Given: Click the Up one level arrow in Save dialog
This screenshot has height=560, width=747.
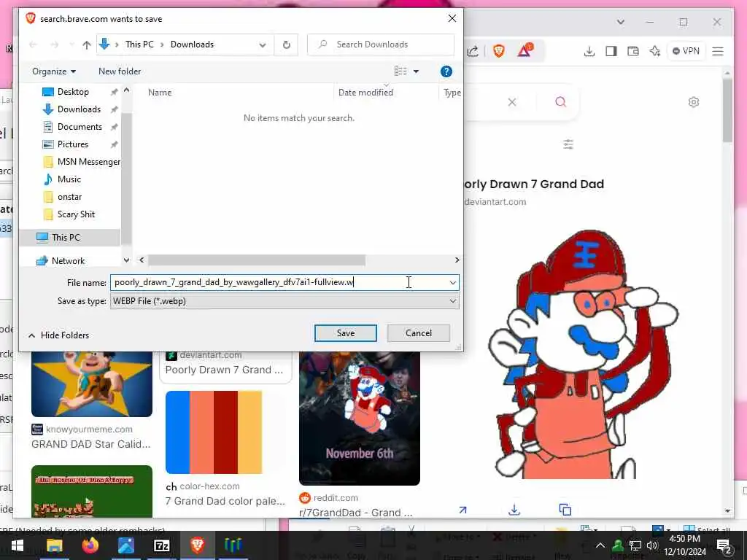Looking at the screenshot, I should 86,44.
